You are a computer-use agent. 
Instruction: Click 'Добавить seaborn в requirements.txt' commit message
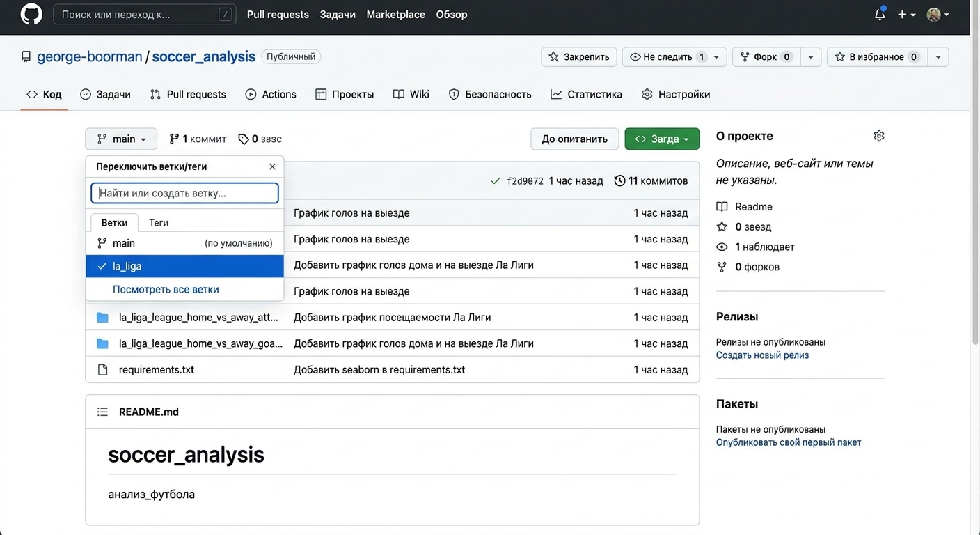(x=379, y=370)
